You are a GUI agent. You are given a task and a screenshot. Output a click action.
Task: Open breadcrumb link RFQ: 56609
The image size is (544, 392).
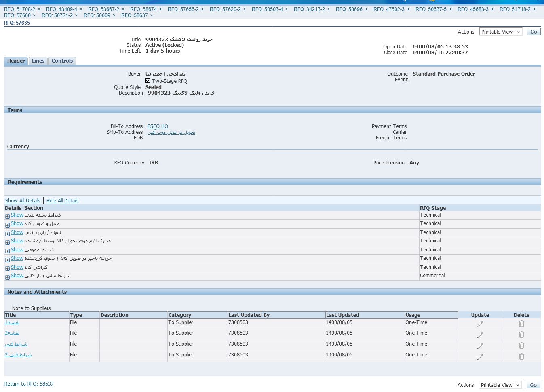[97, 15]
